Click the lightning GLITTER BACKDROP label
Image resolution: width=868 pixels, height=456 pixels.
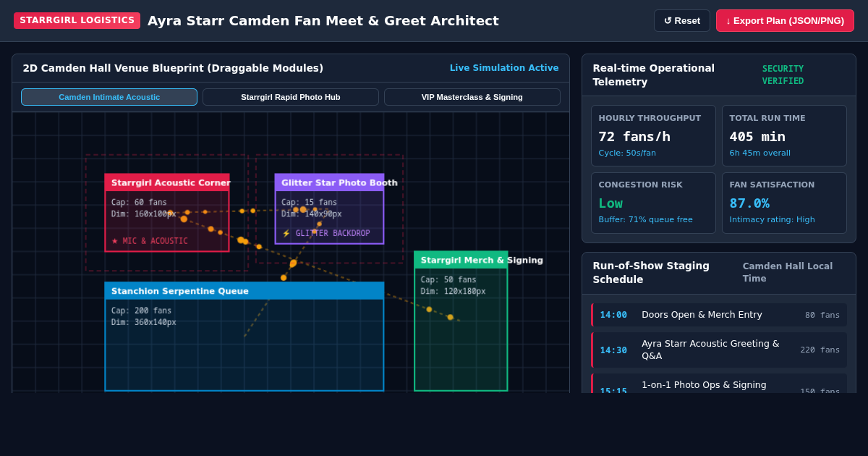click(x=325, y=233)
